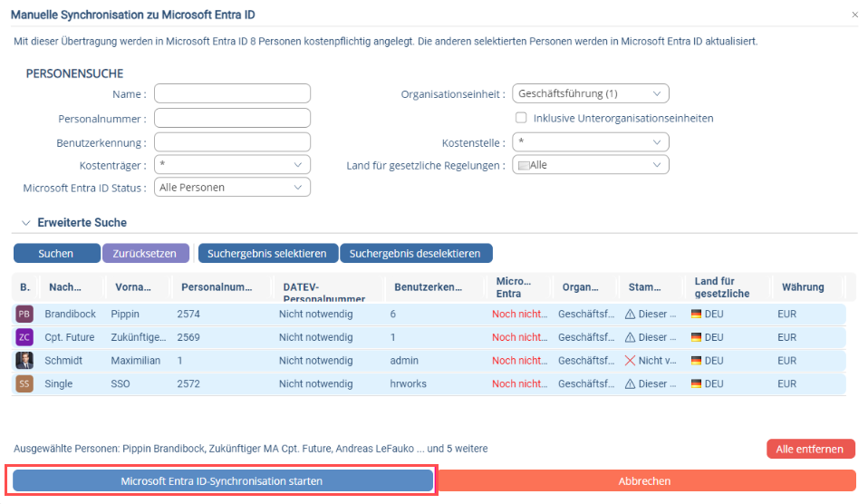The width and height of the screenshot is (868, 504).
Task: Click German flag icon in Cpt. Future row
Action: [x=697, y=337]
